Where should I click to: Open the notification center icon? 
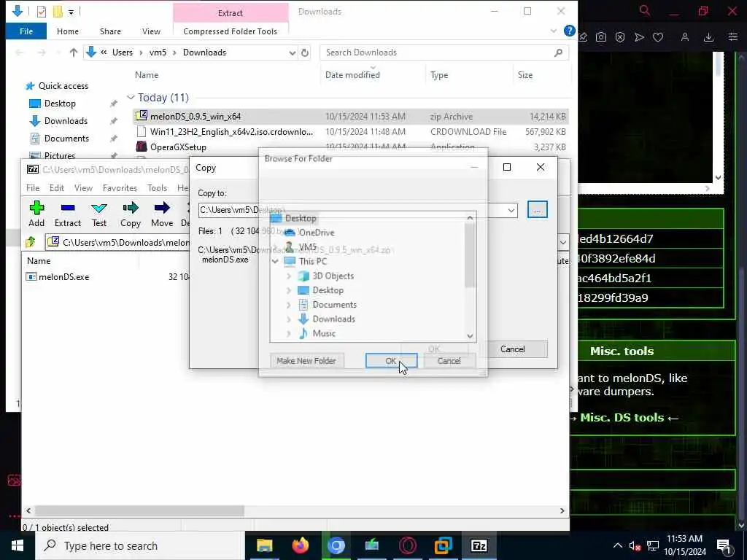(x=724, y=546)
